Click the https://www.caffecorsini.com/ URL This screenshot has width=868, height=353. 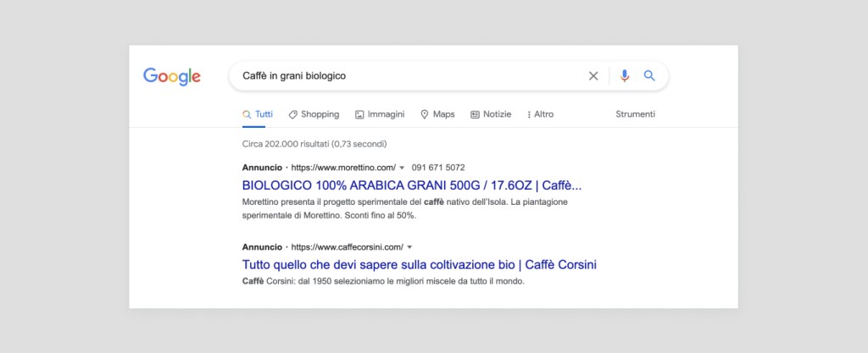(x=347, y=247)
